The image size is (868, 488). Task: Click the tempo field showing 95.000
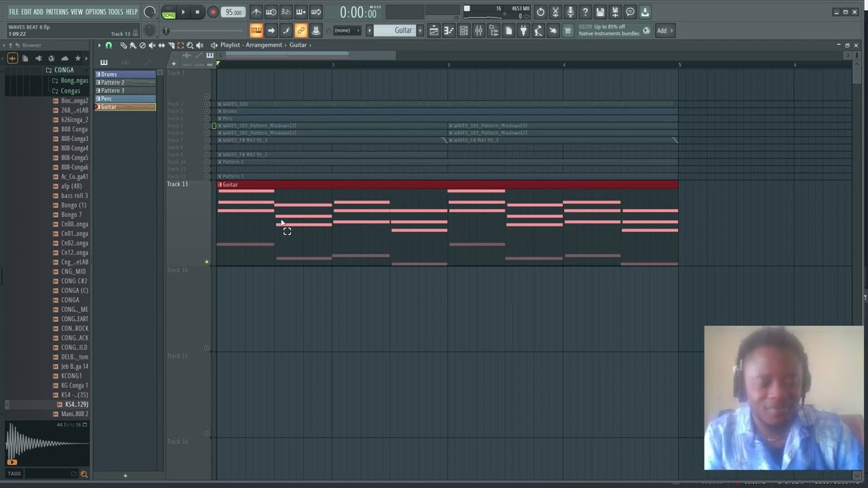pos(234,12)
